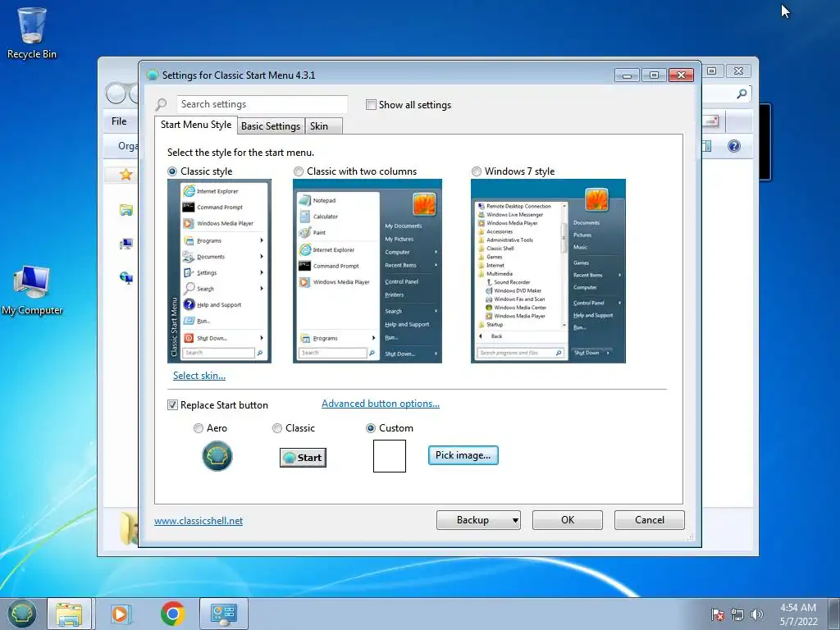Open Windows Explorer from the taskbar
Viewport: 840px width, 630px height.
(70, 614)
